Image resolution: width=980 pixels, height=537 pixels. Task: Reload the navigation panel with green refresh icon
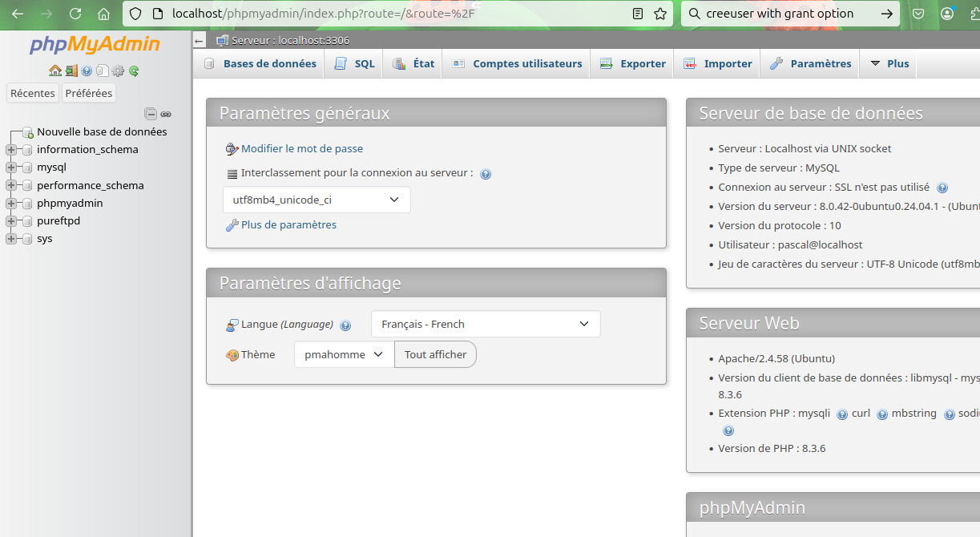coord(134,71)
